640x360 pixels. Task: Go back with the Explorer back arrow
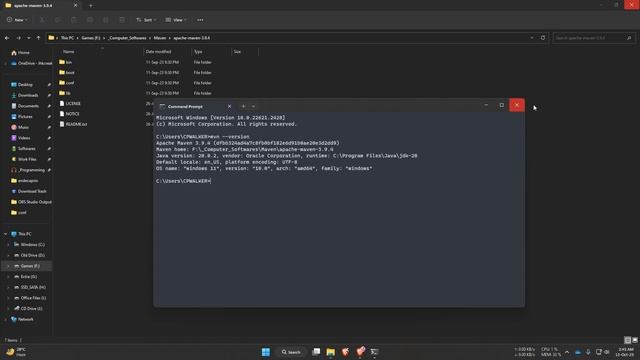click(7, 38)
